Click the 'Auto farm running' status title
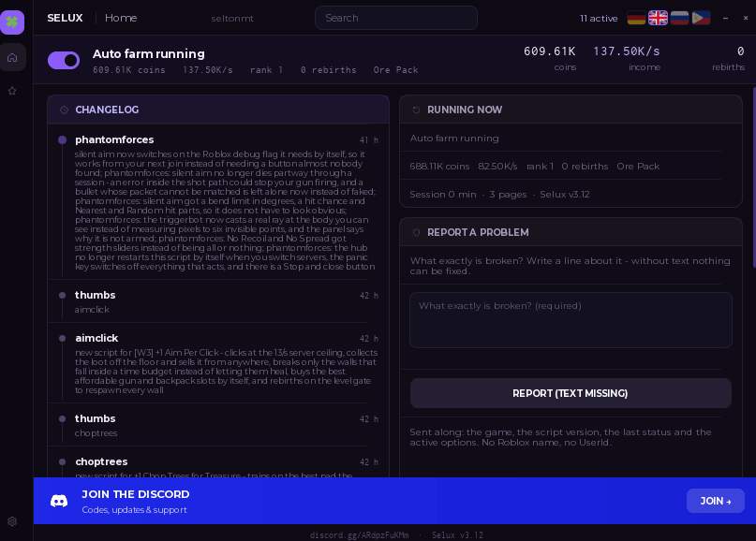Screen dimensions: 756x541 point(149,53)
